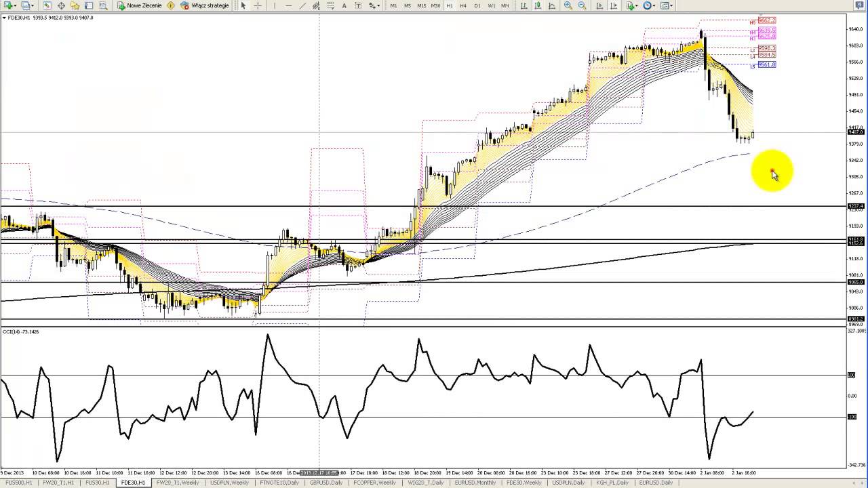
Task: Select the horizontal line drawing tool
Action: [289, 5]
